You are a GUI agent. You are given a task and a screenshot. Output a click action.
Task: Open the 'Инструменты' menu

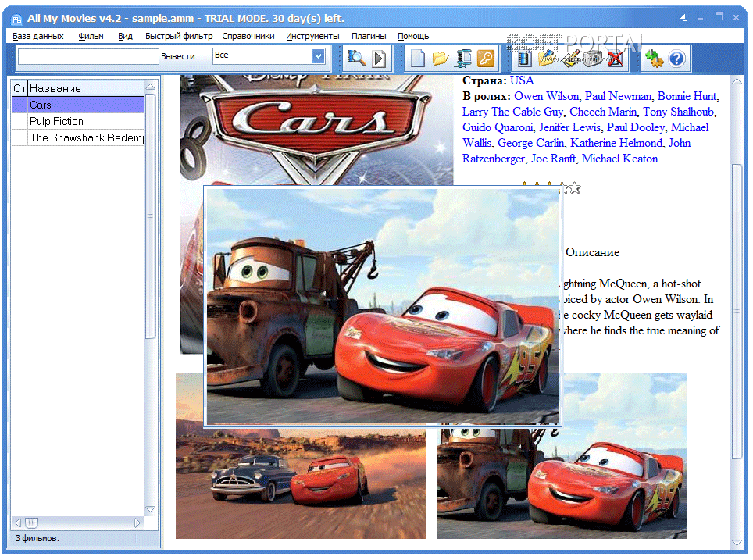[312, 36]
